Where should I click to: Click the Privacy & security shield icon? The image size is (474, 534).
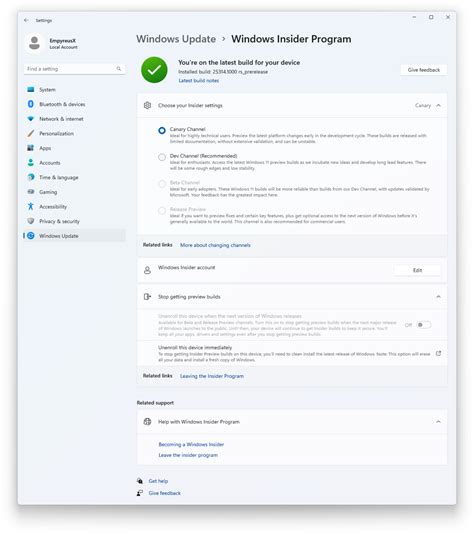[x=31, y=221]
